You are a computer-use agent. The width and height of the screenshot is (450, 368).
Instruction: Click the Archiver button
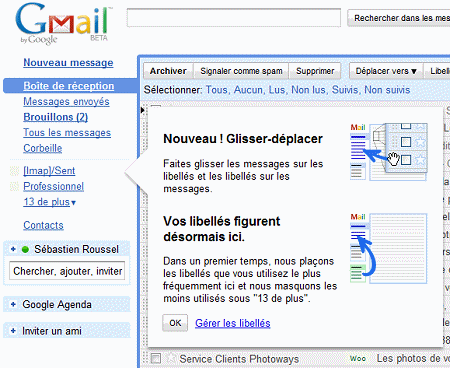168,71
